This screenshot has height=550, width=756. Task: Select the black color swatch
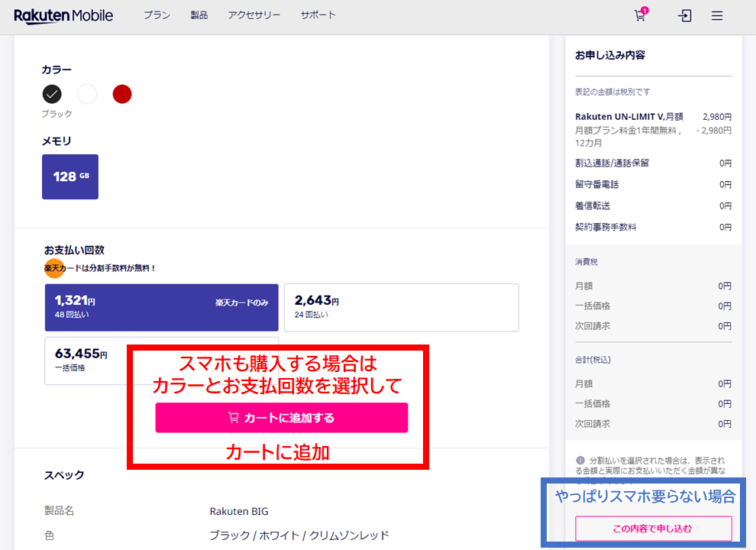tap(52, 94)
